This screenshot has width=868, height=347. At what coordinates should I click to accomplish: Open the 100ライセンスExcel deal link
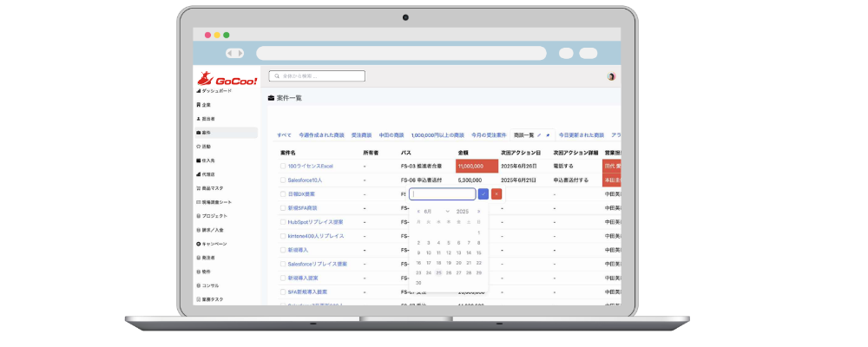[x=311, y=166]
